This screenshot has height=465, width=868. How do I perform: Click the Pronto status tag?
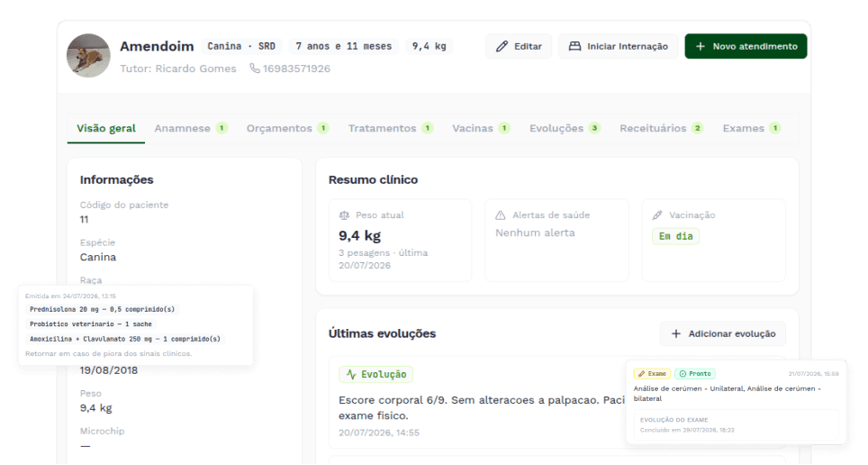(695, 374)
